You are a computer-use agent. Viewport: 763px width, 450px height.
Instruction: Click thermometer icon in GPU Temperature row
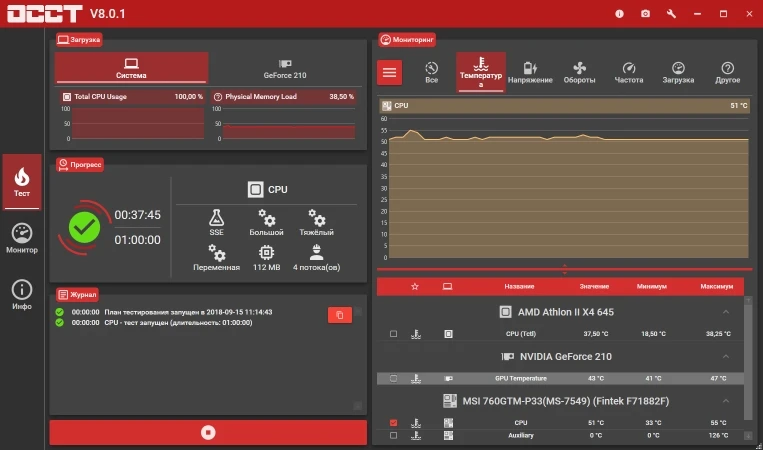(416, 378)
